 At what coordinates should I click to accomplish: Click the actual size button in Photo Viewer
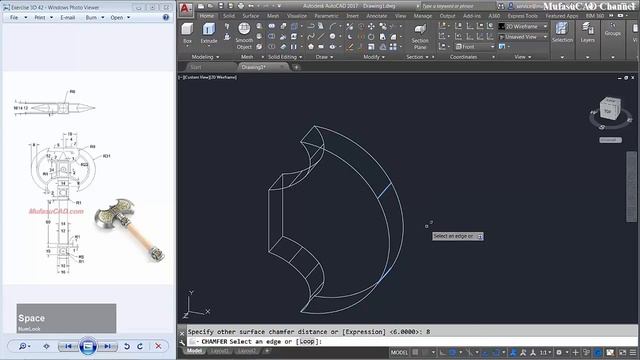(46, 346)
